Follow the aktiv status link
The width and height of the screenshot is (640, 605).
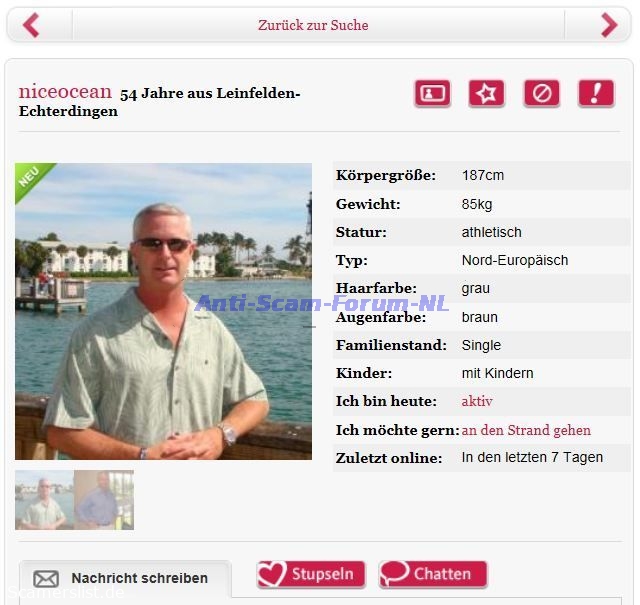tap(477, 401)
